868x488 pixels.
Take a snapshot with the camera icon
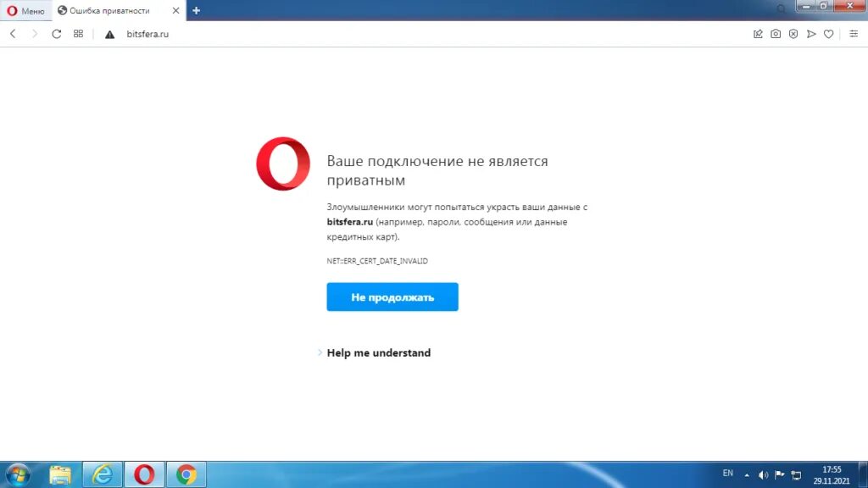[x=776, y=34]
